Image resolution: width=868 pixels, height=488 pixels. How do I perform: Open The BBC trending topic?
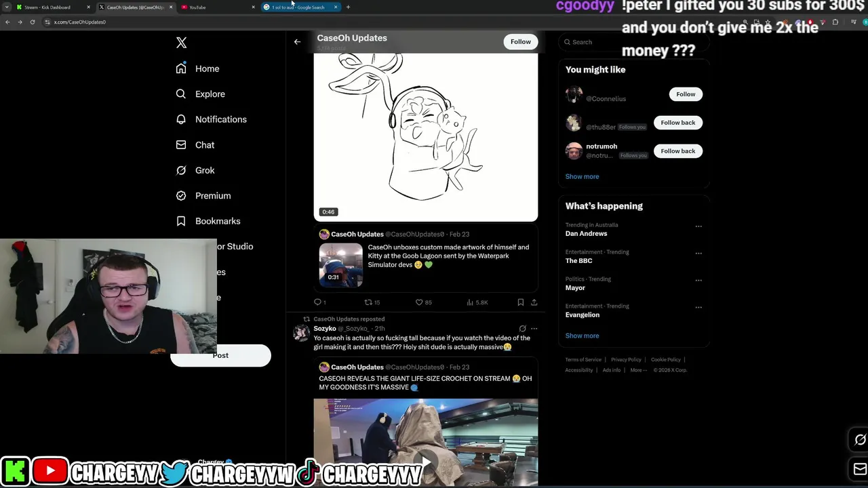[x=578, y=261]
